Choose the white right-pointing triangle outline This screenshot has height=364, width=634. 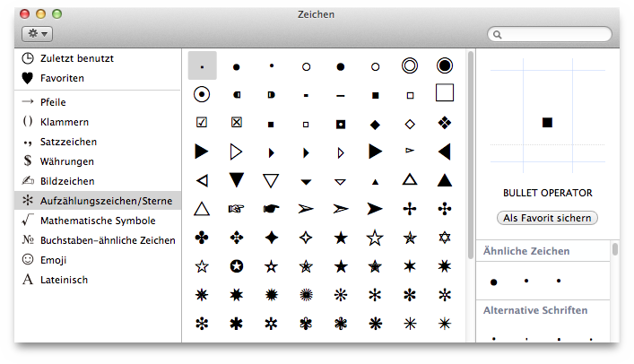click(x=236, y=152)
